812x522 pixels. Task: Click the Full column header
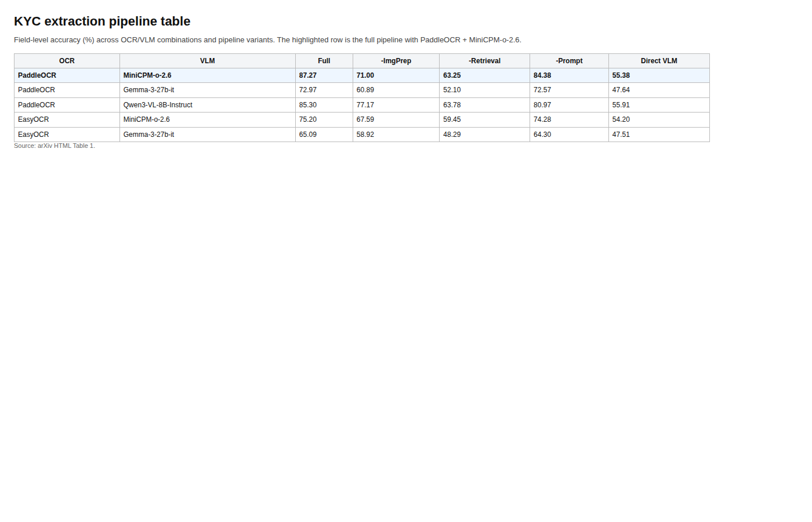point(324,61)
